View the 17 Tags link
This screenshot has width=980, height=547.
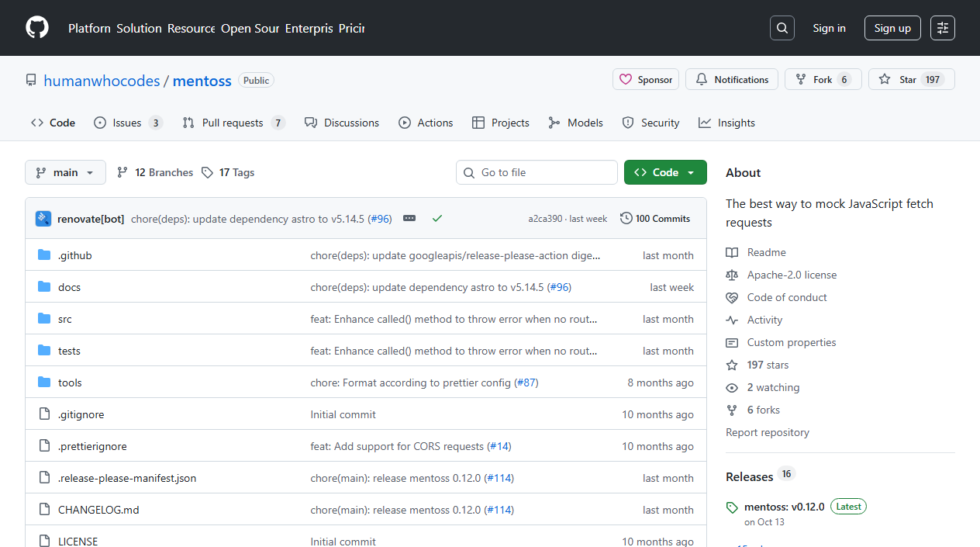tap(228, 172)
